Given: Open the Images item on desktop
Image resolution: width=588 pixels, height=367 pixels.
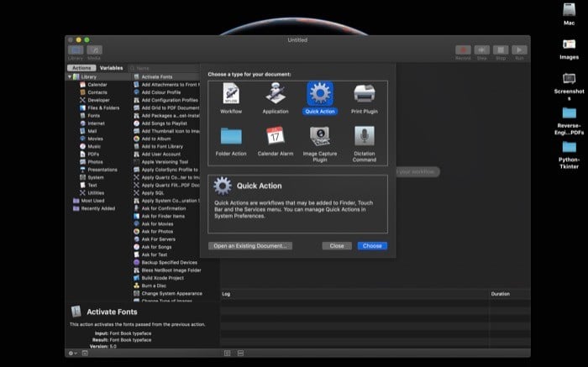Looking at the screenshot, I should (569, 49).
